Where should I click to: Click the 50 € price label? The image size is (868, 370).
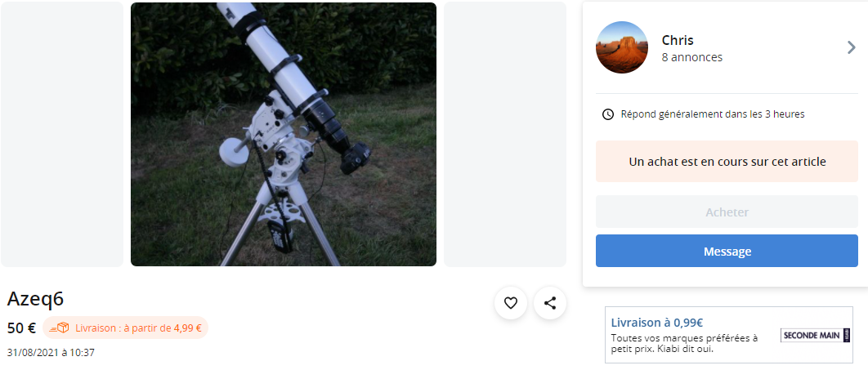(21, 328)
